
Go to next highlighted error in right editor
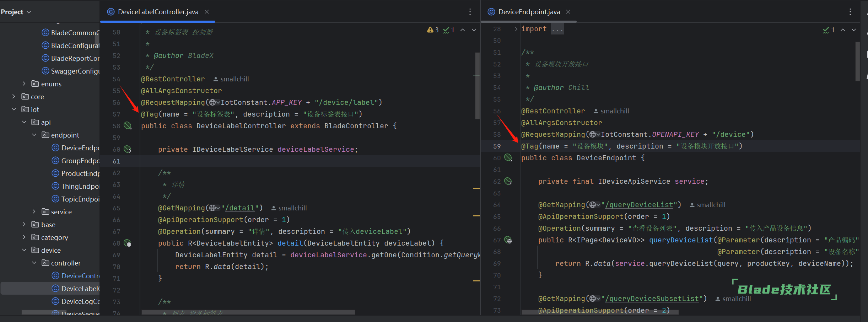[x=854, y=30]
